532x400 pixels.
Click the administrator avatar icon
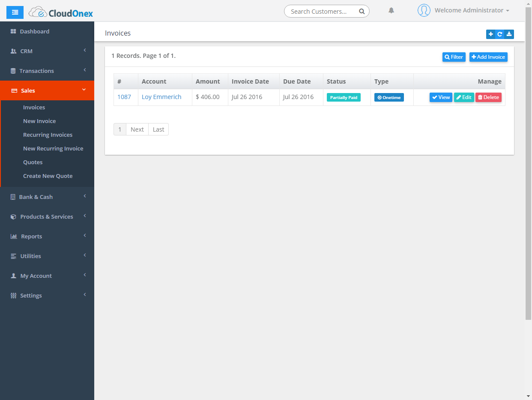click(424, 11)
